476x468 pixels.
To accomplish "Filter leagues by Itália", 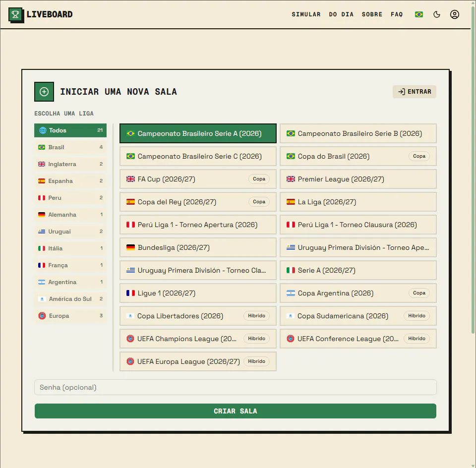I will point(70,248).
